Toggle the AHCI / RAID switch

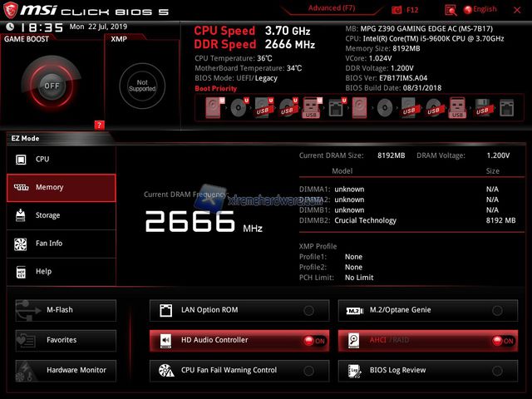[501, 340]
